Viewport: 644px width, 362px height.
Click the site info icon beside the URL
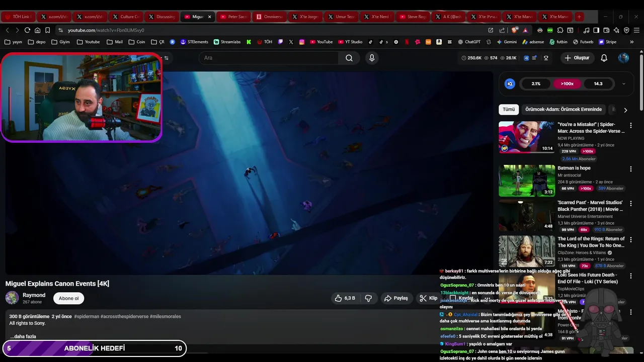point(61,30)
